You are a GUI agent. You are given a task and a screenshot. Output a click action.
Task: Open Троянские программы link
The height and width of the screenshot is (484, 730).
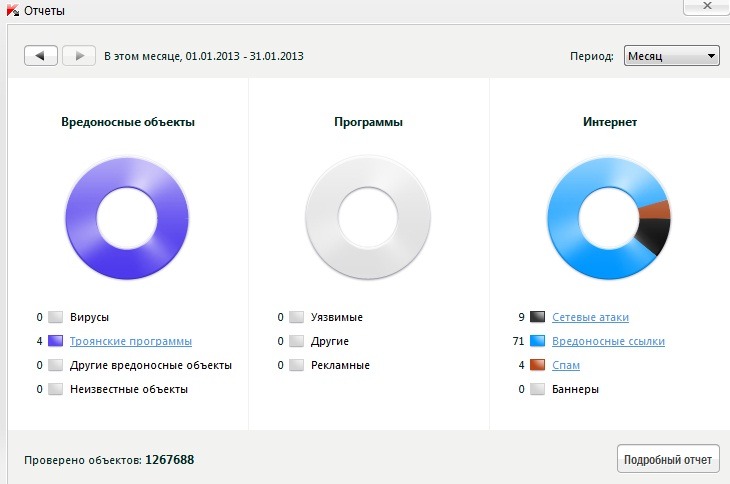click(131, 341)
